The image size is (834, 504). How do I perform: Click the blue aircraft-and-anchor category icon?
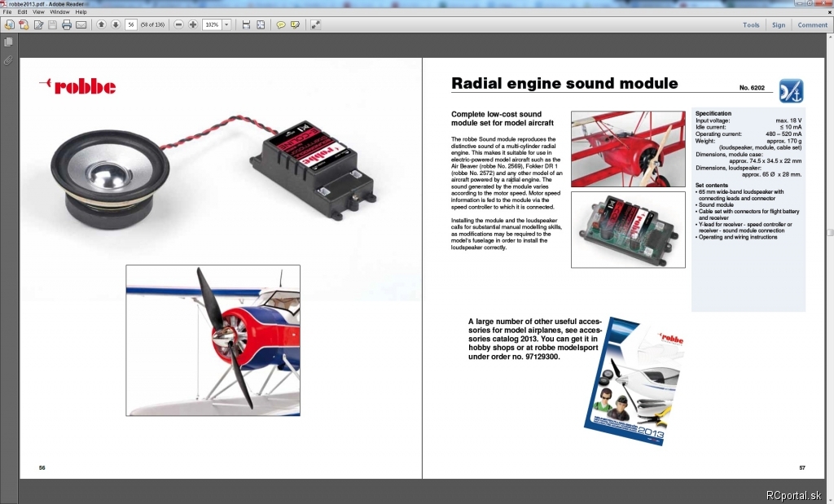pos(791,91)
